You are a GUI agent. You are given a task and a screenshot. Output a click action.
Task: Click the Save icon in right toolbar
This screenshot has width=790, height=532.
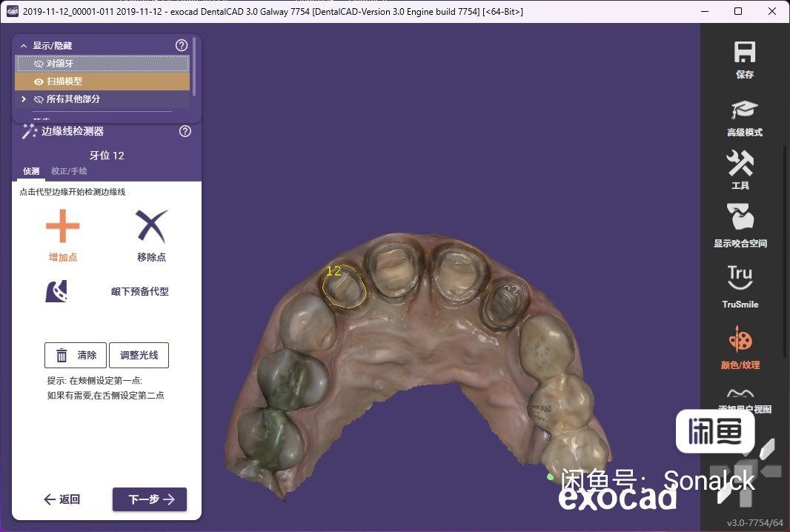coord(744,53)
